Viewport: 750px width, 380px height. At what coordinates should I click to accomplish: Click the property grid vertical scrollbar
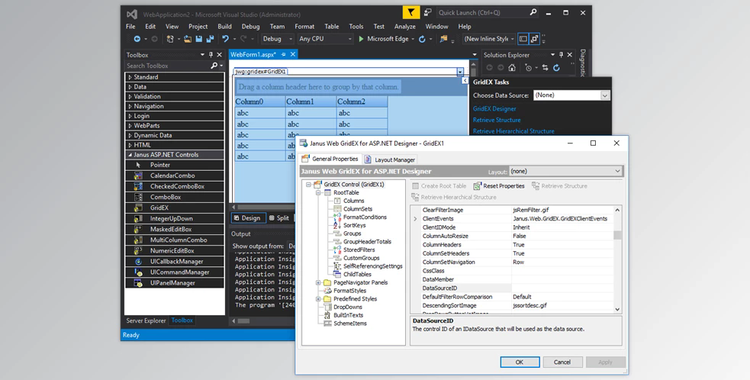click(x=617, y=259)
